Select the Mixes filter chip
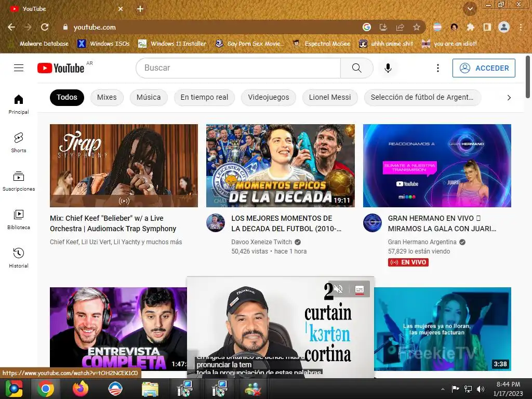532x399 pixels. point(107,97)
